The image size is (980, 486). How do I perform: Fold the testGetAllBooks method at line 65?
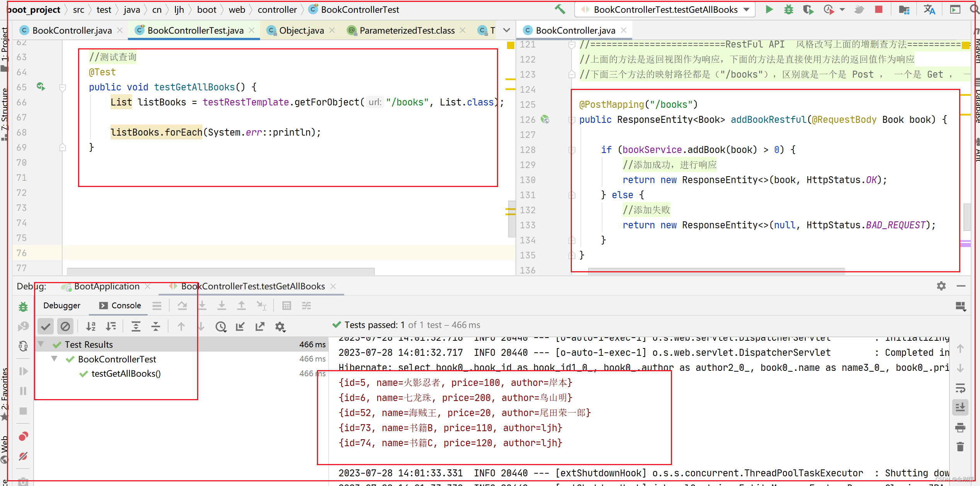pos(63,87)
